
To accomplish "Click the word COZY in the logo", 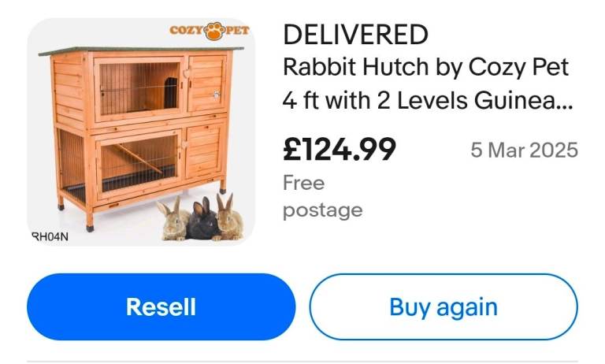I will pos(186,30).
